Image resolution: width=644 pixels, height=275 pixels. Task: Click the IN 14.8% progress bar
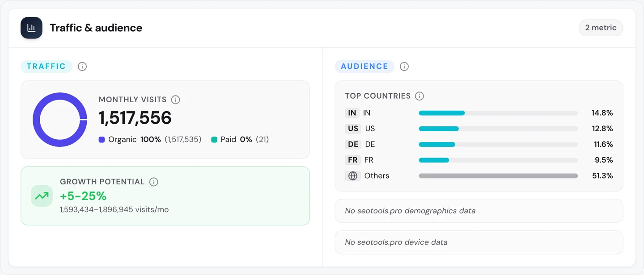tap(498, 113)
